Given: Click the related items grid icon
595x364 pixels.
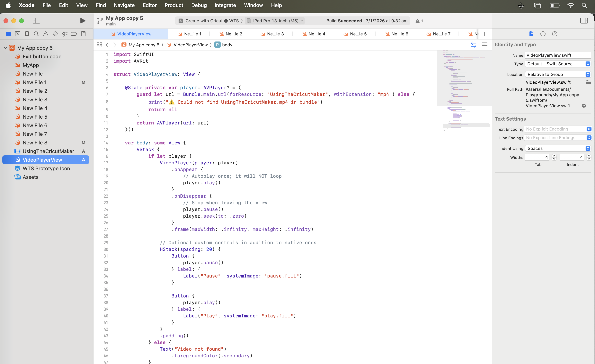Looking at the screenshot, I should (x=99, y=45).
